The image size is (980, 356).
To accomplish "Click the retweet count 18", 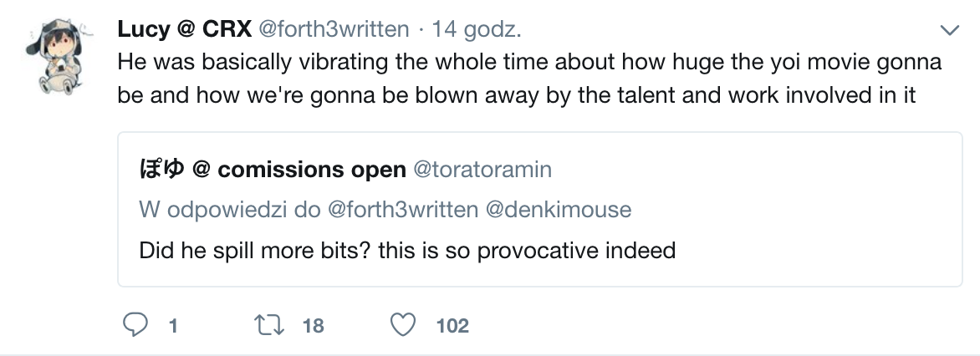I will (x=313, y=325).
